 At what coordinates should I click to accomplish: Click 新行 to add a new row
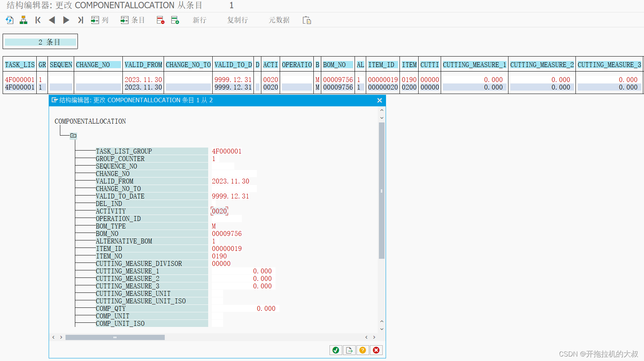click(x=199, y=20)
